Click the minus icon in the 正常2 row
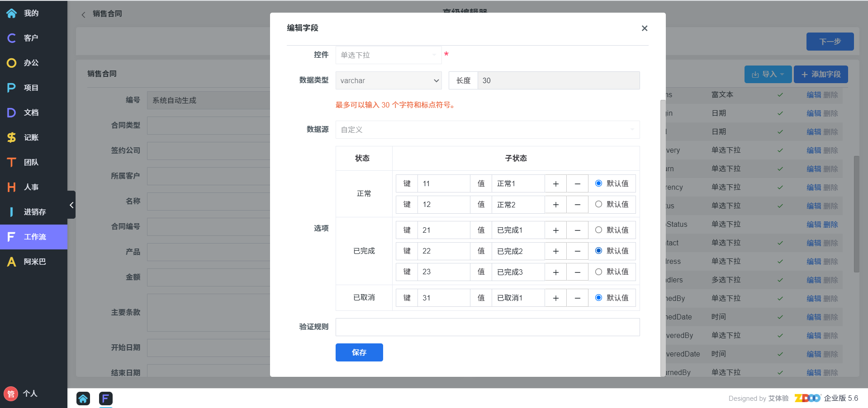868x408 pixels. click(x=577, y=205)
